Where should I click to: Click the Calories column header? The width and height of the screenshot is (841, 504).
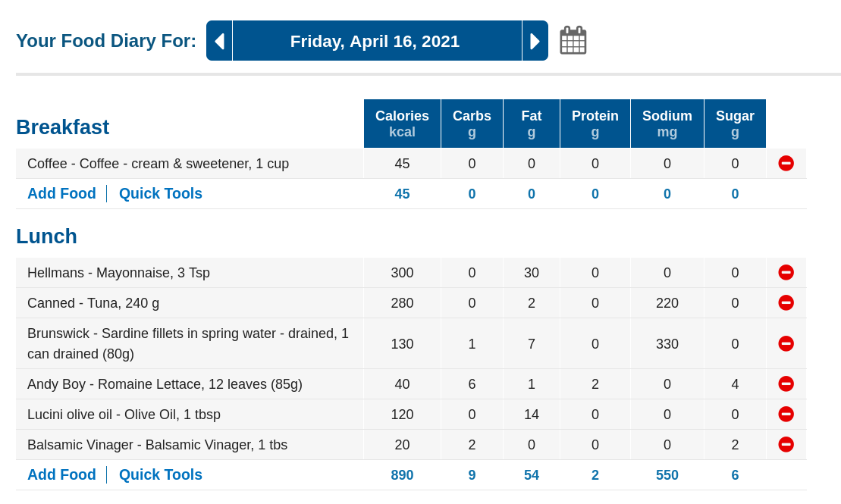402,124
